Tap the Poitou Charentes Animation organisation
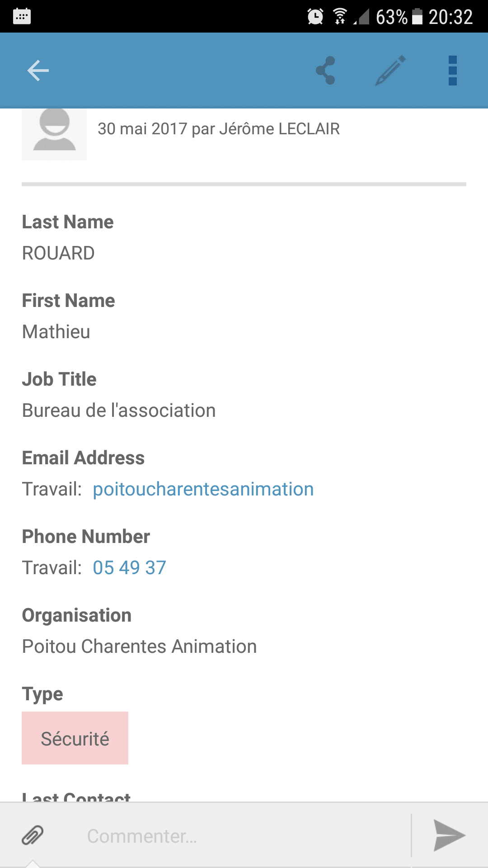Screen dimensions: 488x868 pos(139,646)
